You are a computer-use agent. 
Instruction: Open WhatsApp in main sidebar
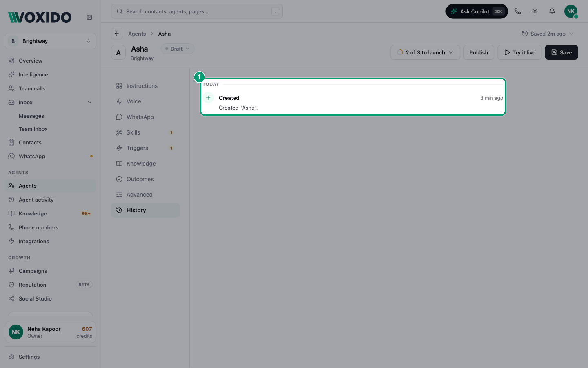(x=50, y=156)
